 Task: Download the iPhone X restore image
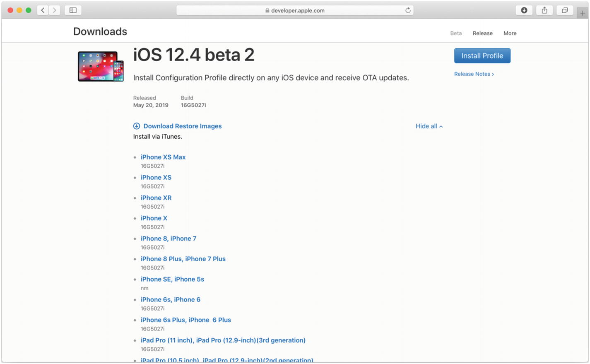154,218
